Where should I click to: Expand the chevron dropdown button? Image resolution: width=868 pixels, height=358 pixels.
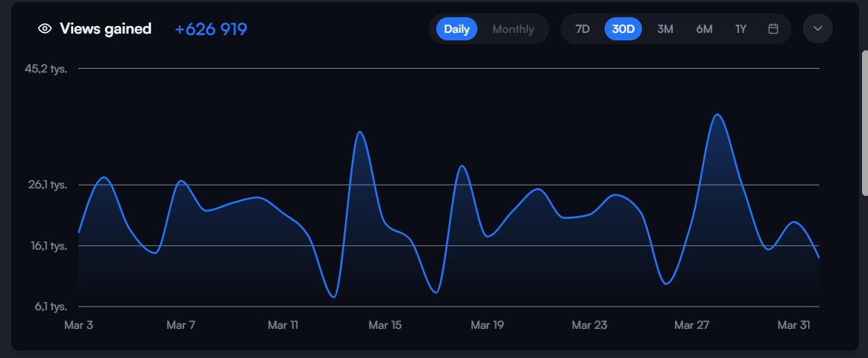pos(818,28)
